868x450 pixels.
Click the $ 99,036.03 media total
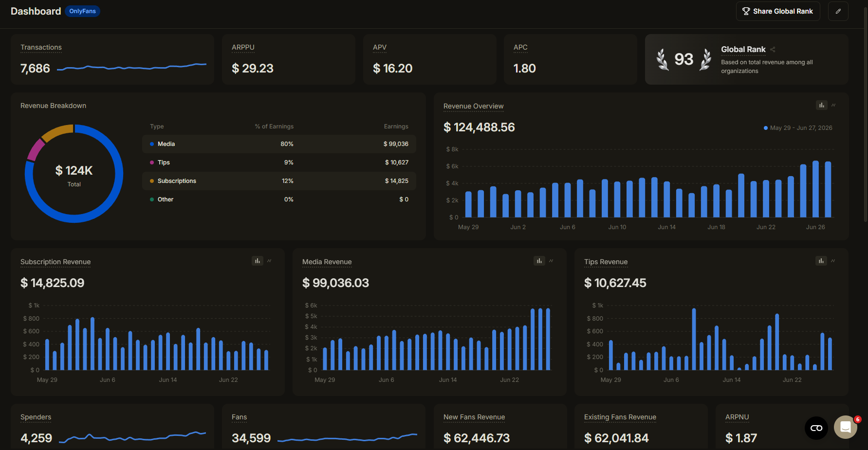[x=335, y=283]
